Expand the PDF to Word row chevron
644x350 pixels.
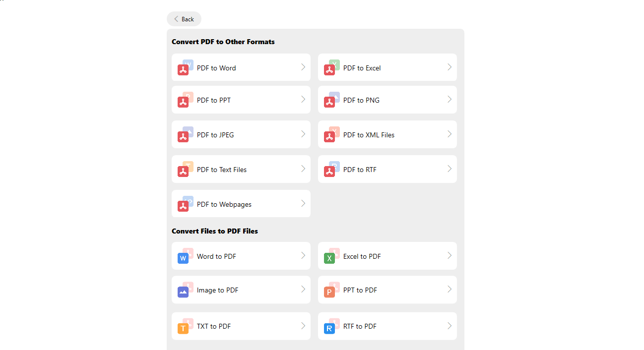[x=303, y=67]
